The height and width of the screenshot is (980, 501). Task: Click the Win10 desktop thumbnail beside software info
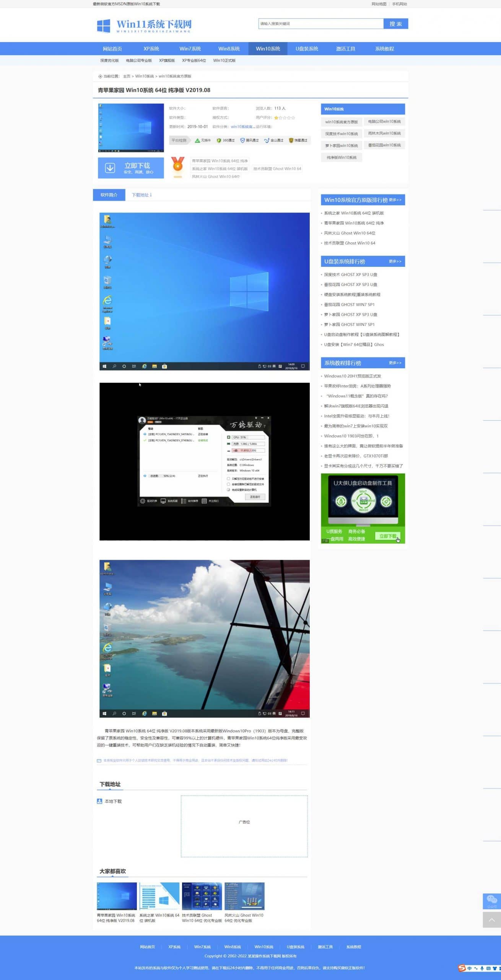tap(131, 128)
